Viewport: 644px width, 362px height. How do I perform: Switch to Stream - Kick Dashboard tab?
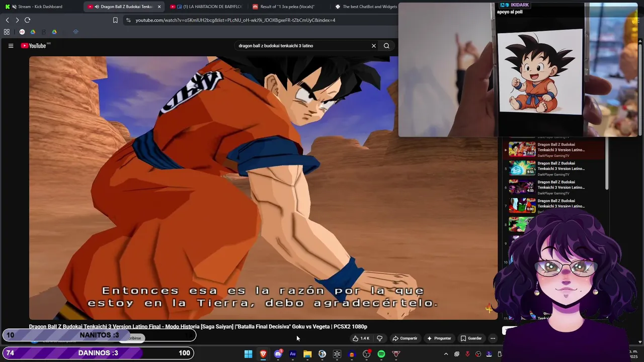(40, 7)
